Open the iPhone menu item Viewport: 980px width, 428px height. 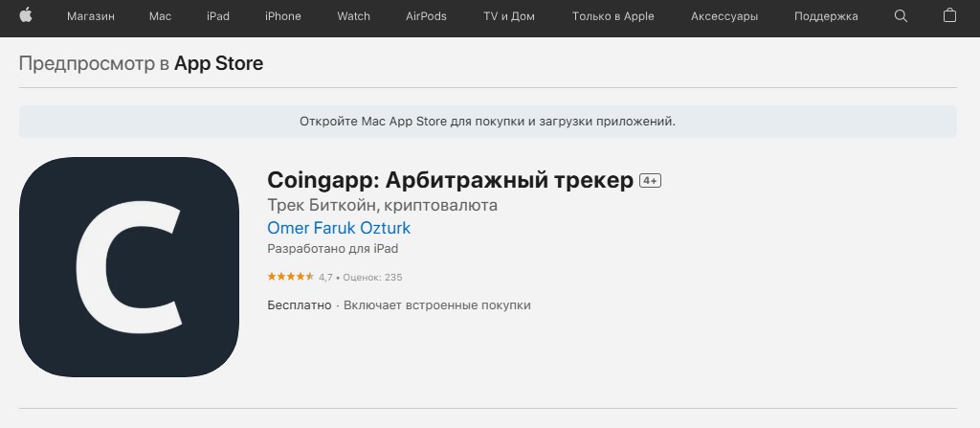[x=282, y=16]
